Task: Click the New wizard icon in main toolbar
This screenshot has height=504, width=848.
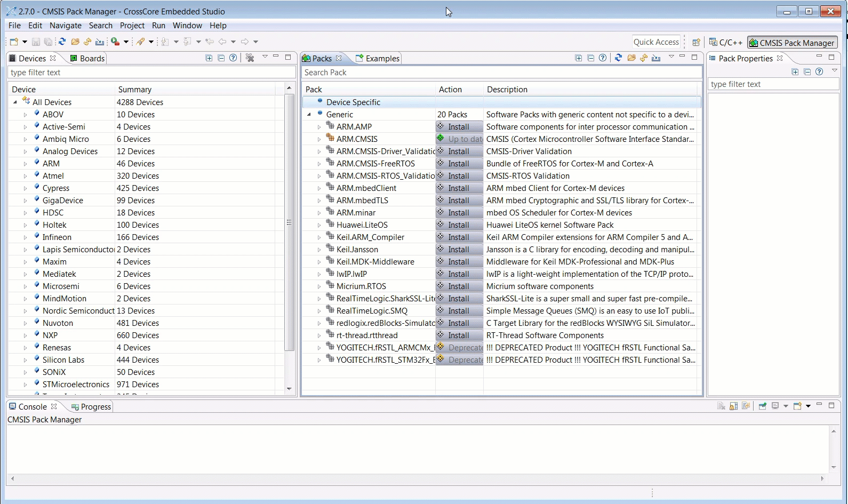Action: (x=14, y=42)
